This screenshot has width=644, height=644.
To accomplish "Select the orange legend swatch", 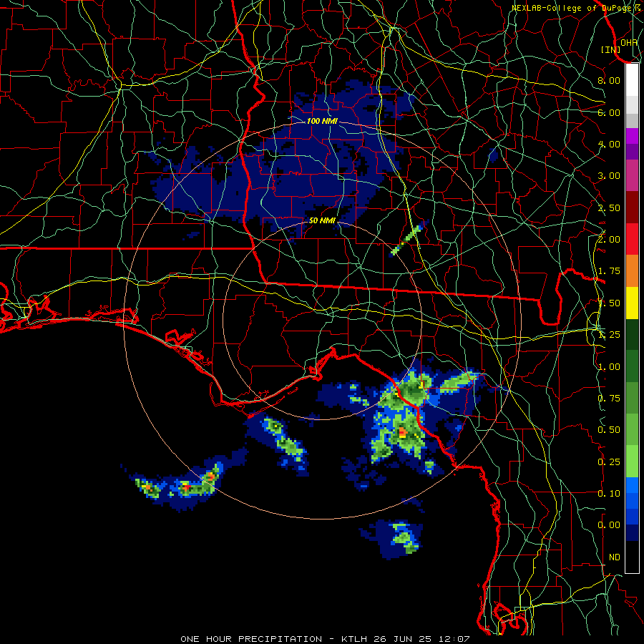I will click(x=632, y=271).
